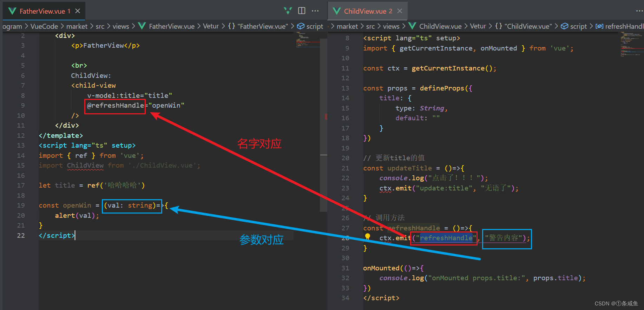
Task: Click defineProps({ on line 13
Action: pos(446,88)
